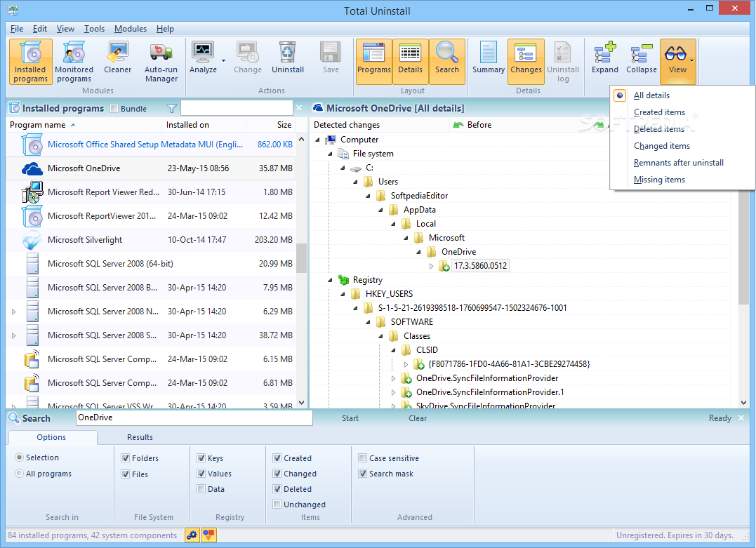Screen dimensions: 756x548
Task: Click the Expand tree icon
Action: pyautogui.click(x=604, y=52)
